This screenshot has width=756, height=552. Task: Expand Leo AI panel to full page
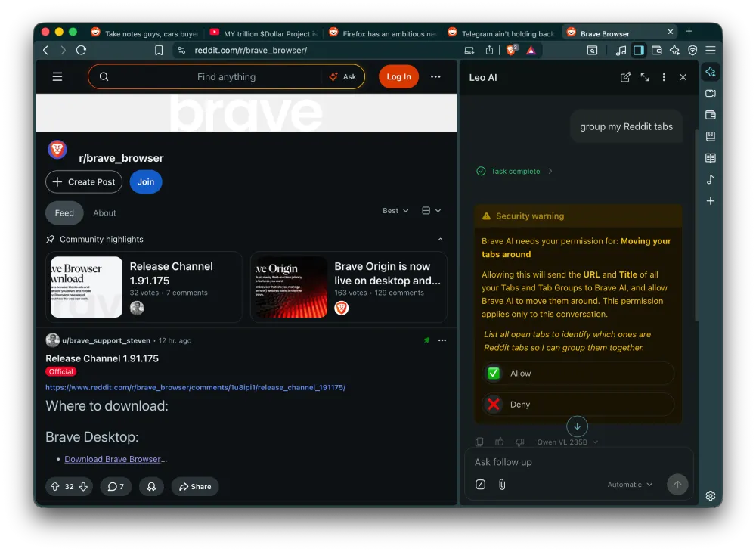point(645,77)
